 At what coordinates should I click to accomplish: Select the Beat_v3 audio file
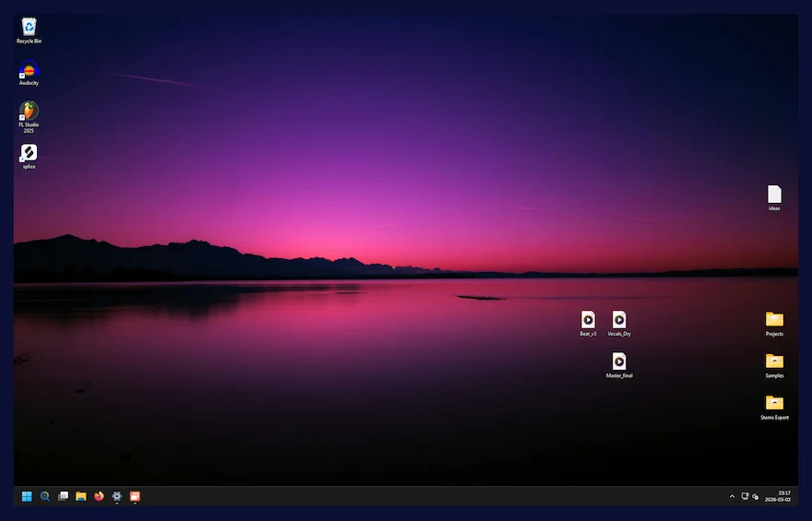[x=588, y=324]
